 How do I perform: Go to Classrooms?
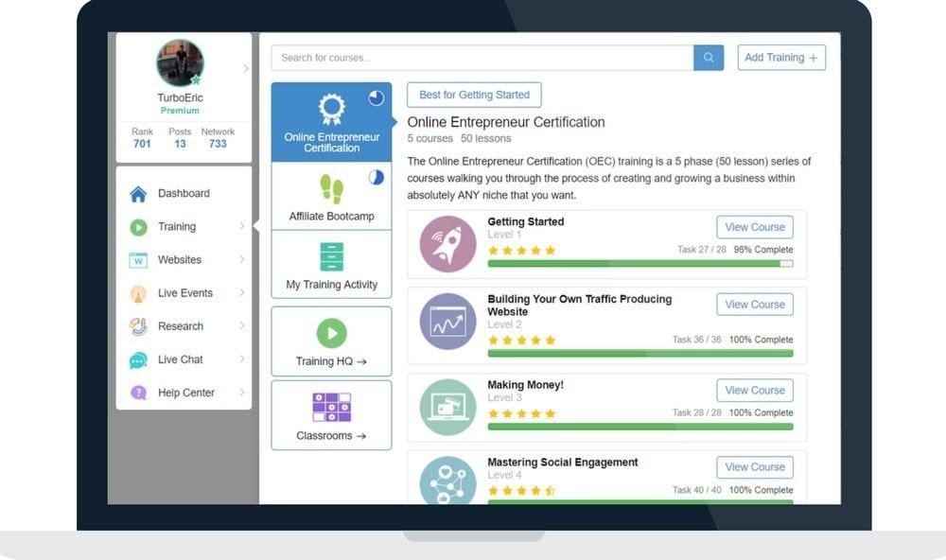[331, 415]
